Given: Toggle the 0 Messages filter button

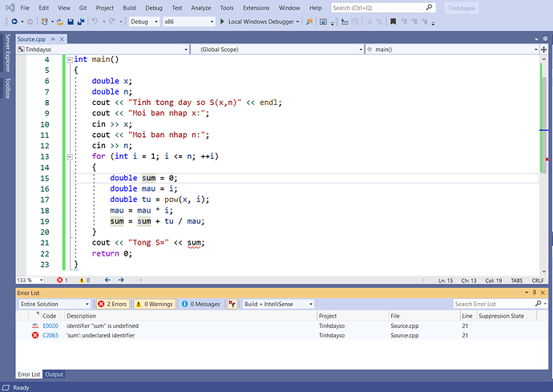Looking at the screenshot, I should click(x=200, y=304).
